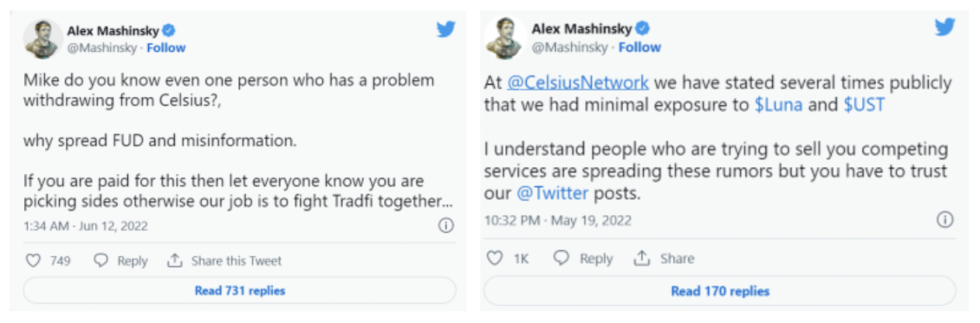Open info icon on the right tweet
The width and height of the screenshot is (980, 323).
tap(945, 220)
